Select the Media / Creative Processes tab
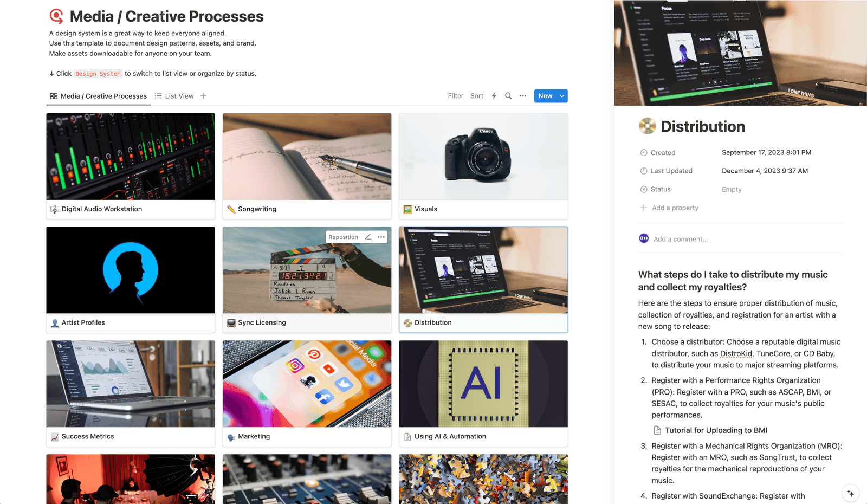Viewport: 867px width, 504px height. (x=98, y=96)
